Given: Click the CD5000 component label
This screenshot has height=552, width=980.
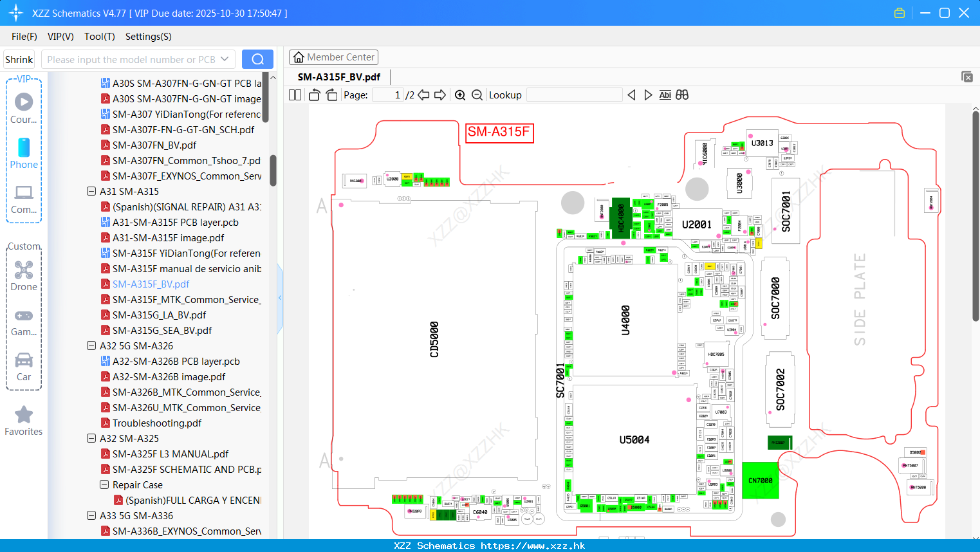Looking at the screenshot, I should 434,340.
